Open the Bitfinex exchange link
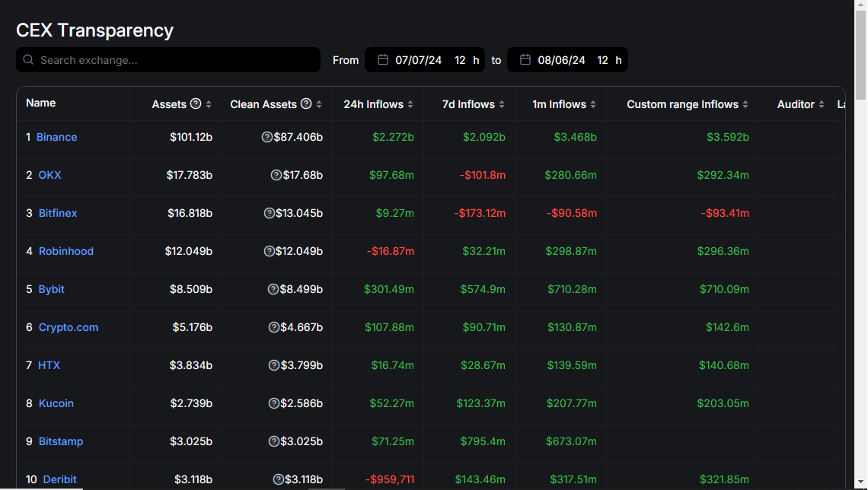 [x=58, y=213]
